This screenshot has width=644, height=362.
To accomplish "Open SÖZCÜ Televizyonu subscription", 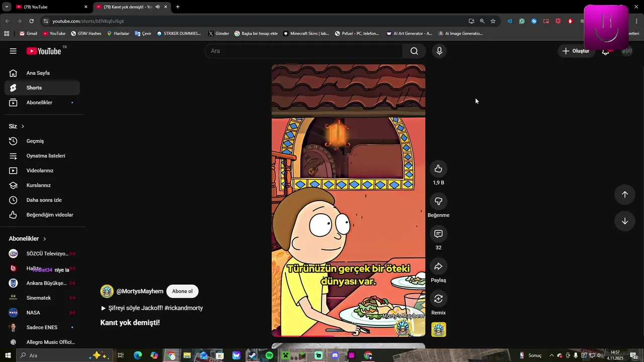I will pyautogui.click(x=42, y=253).
